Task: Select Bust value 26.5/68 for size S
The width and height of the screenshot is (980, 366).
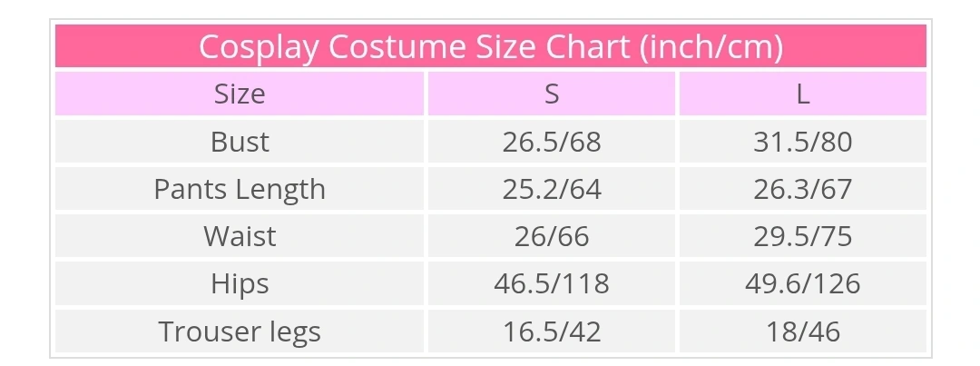Action: coord(552,142)
